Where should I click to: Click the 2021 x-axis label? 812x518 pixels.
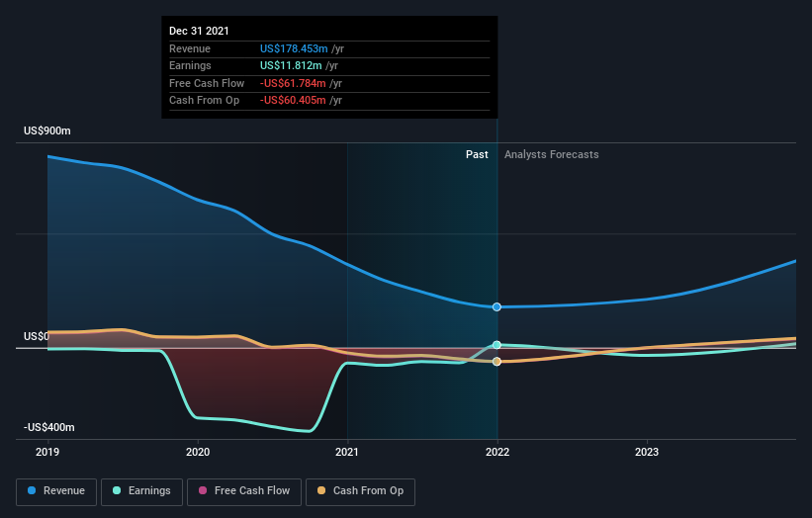tap(347, 452)
